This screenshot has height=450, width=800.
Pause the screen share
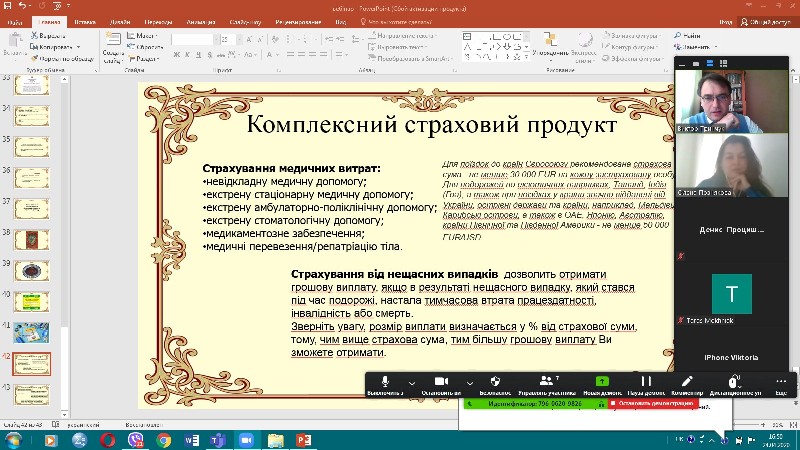[646, 381]
